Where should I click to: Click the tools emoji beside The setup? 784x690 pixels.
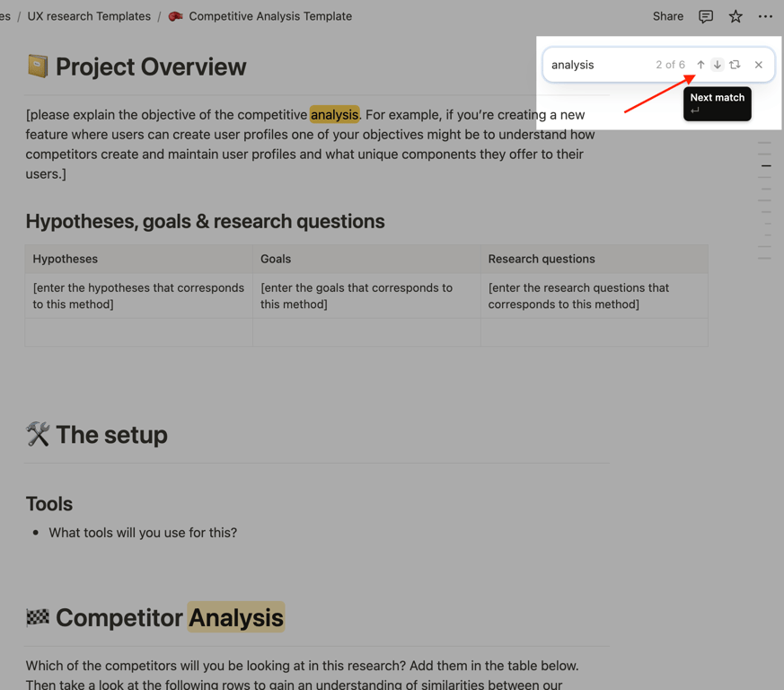tap(38, 434)
